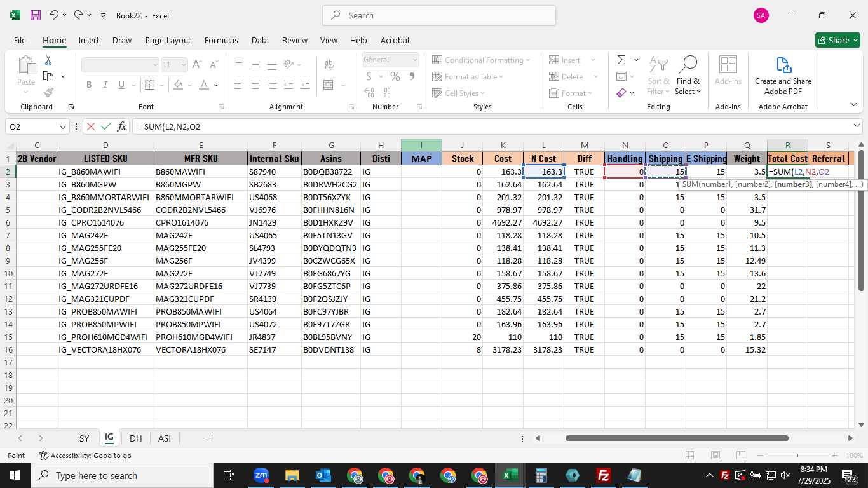Viewport: 868px width, 488px height.
Task: Click the Undo arrow icon
Action: (x=54, y=15)
